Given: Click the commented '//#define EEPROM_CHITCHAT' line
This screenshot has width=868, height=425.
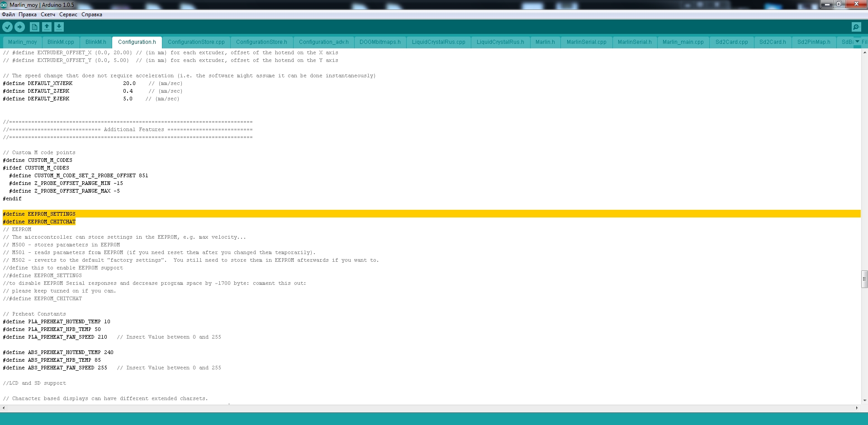Looking at the screenshot, I should pos(43,298).
